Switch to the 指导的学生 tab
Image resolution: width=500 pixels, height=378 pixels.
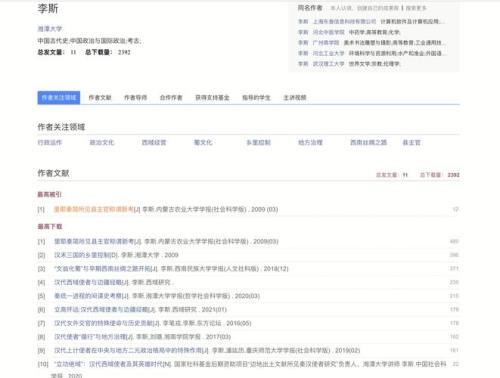click(256, 98)
